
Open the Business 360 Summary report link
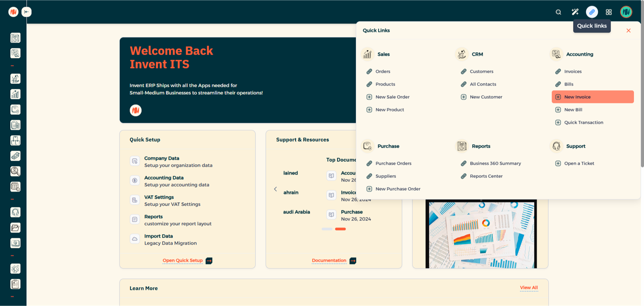tap(495, 163)
